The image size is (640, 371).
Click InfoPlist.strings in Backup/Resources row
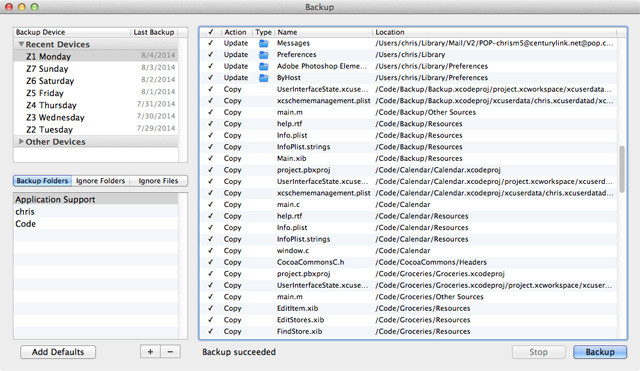point(303,147)
